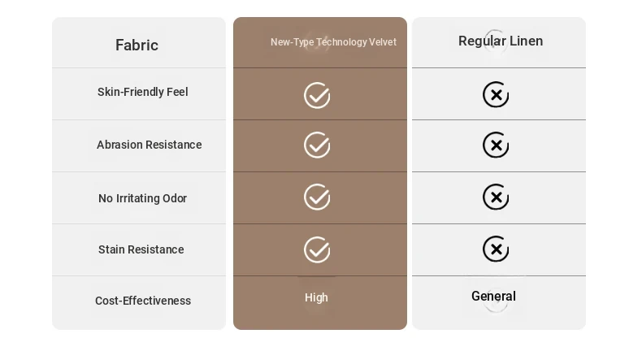Click the Stain Resistance velvet checkmark icon

pos(317,249)
